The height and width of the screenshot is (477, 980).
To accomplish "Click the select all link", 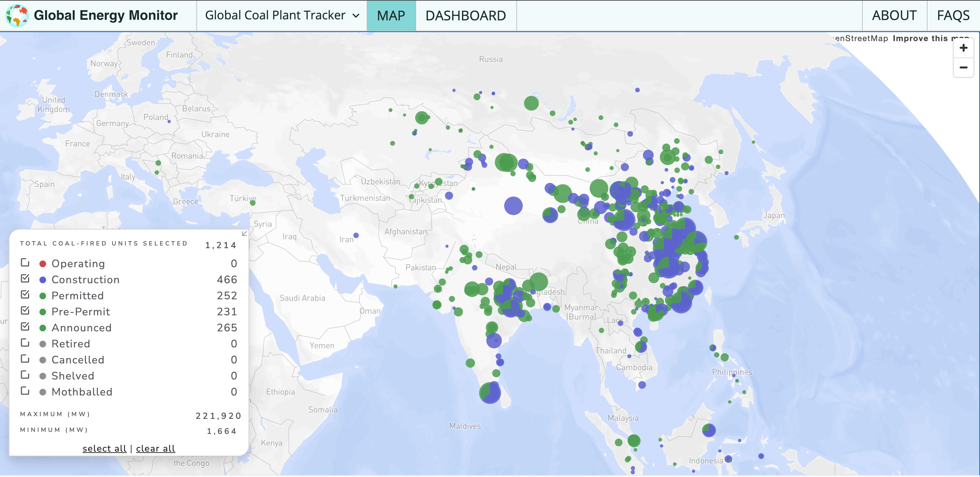I will click(104, 449).
